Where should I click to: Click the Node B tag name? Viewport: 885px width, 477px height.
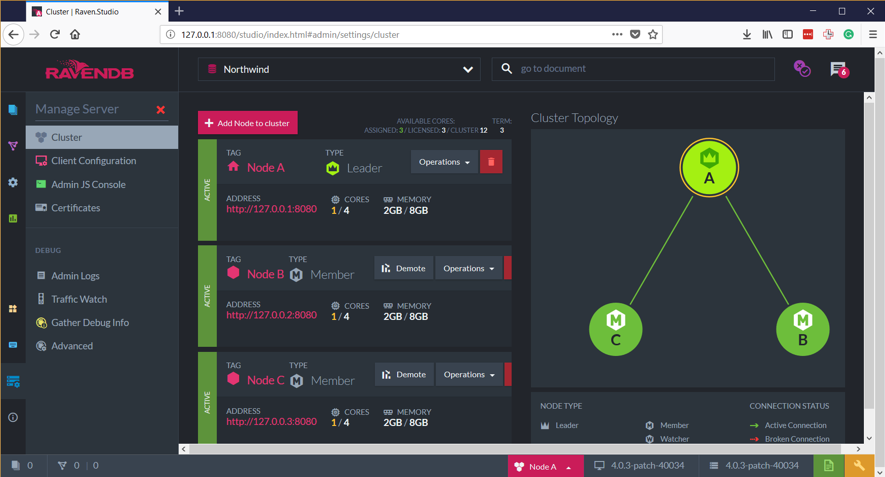coord(265,274)
